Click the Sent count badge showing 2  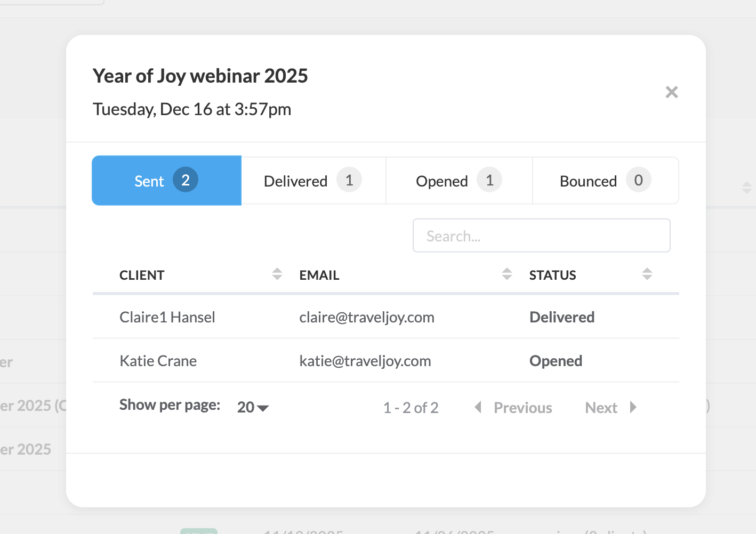(186, 180)
